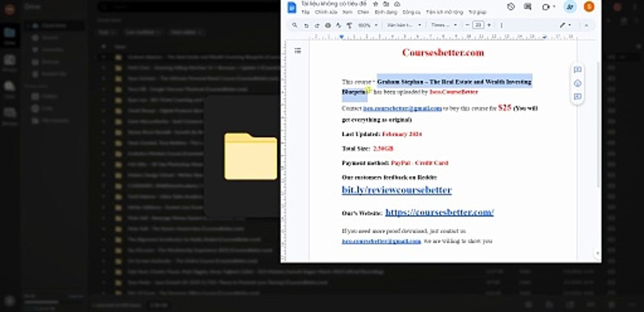644x312 pixels.
Task: Click the February 2024 date text
Action: coord(402,134)
